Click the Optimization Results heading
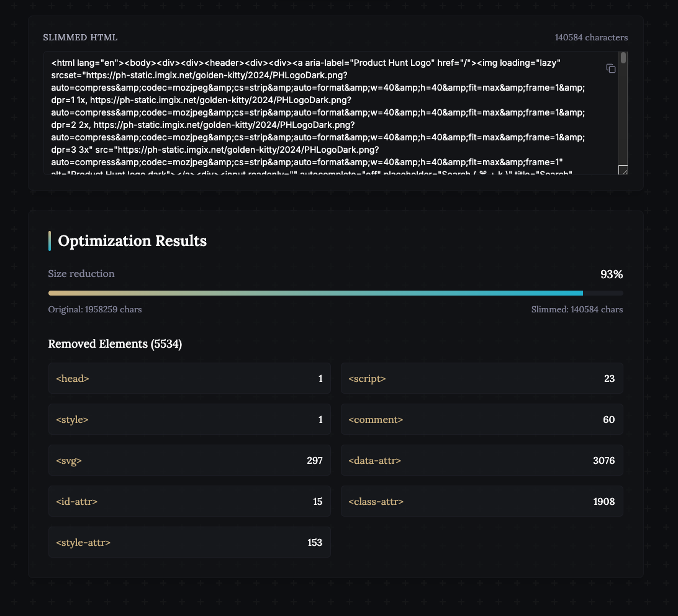The height and width of the screenshot is (616, 678). (x=132, y=241)
